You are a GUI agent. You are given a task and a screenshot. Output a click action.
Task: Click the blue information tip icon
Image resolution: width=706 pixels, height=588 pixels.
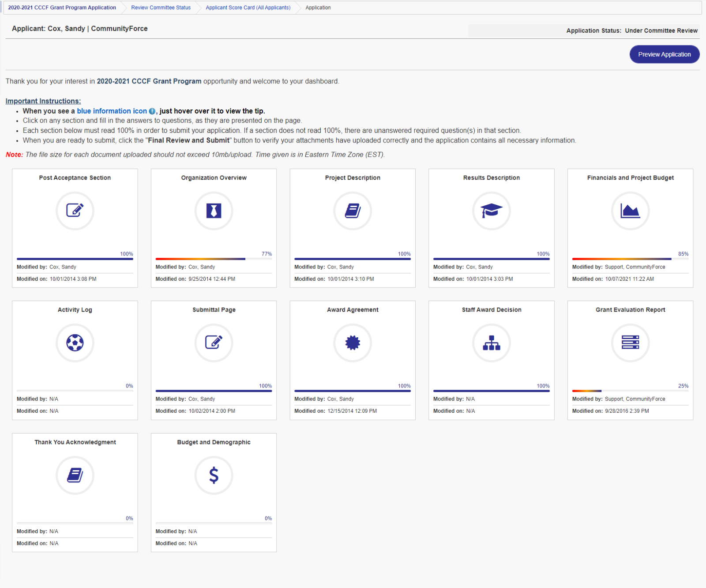pos(152,111)
